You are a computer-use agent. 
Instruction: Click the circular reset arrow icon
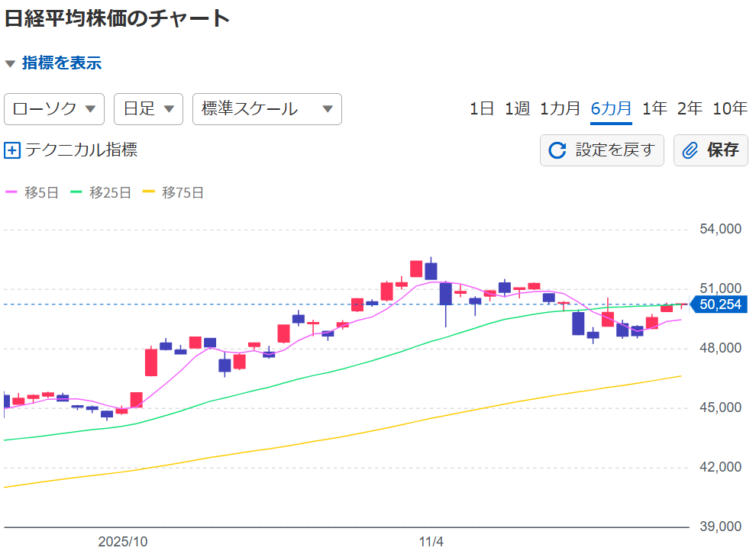tap(557, 150)
